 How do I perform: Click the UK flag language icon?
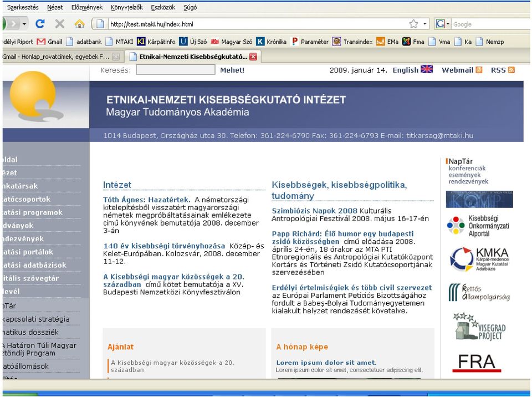(x=427, y=69)
